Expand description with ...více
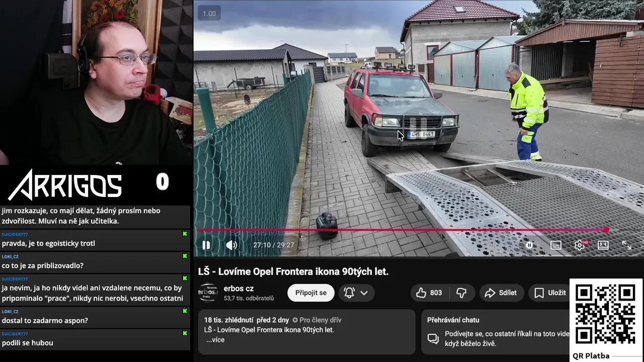 pyautogui.click(x=215, y=340)
